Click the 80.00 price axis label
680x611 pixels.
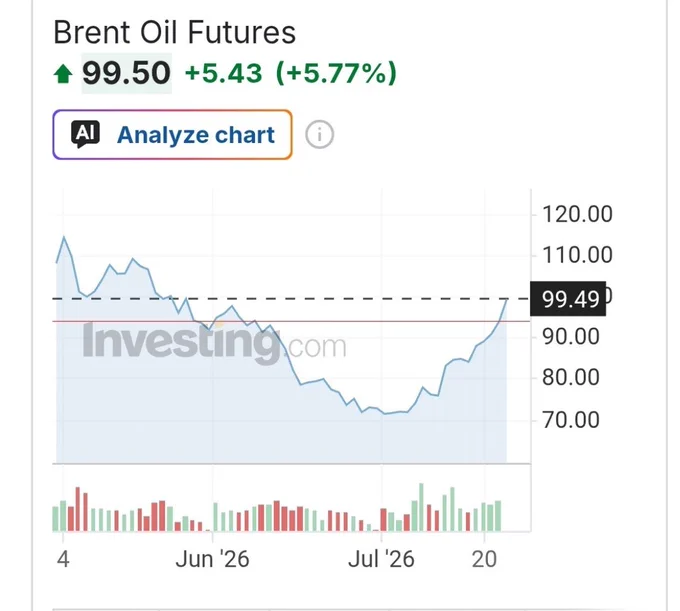(x=571, y=377)
